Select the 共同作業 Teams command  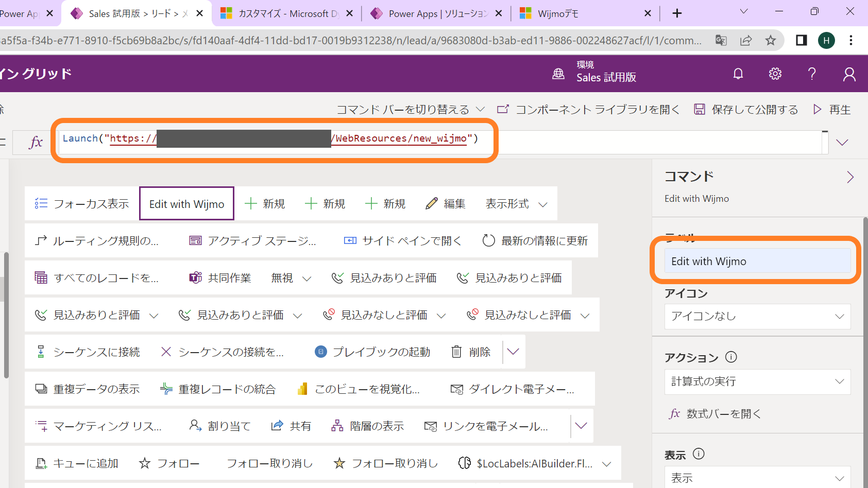point(220,278)
